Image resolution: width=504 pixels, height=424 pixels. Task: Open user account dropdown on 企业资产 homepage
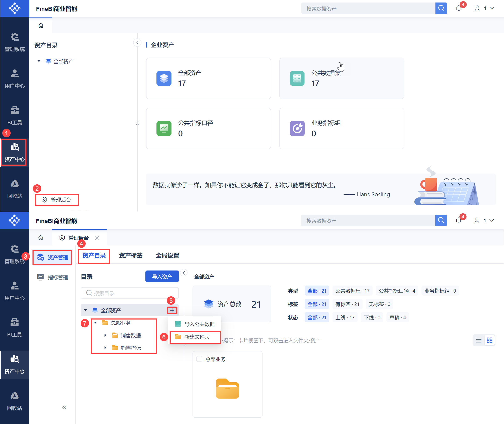coord(485,8)
